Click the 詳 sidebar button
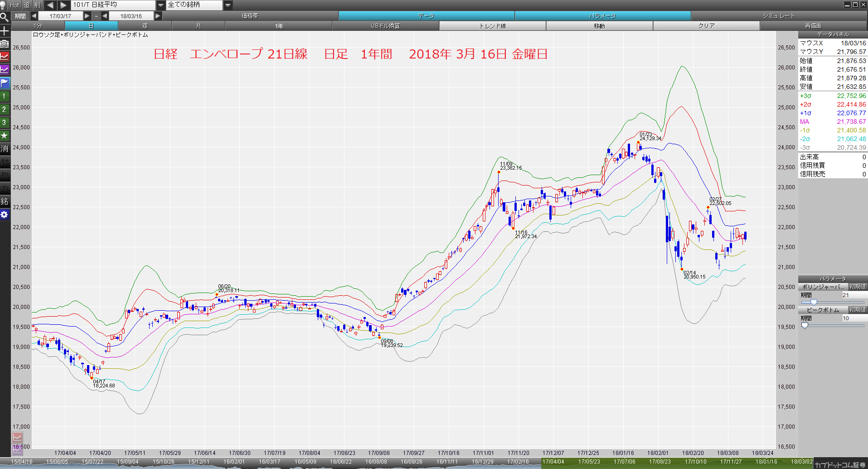This screenshot has height=469, width=868. 5,162
